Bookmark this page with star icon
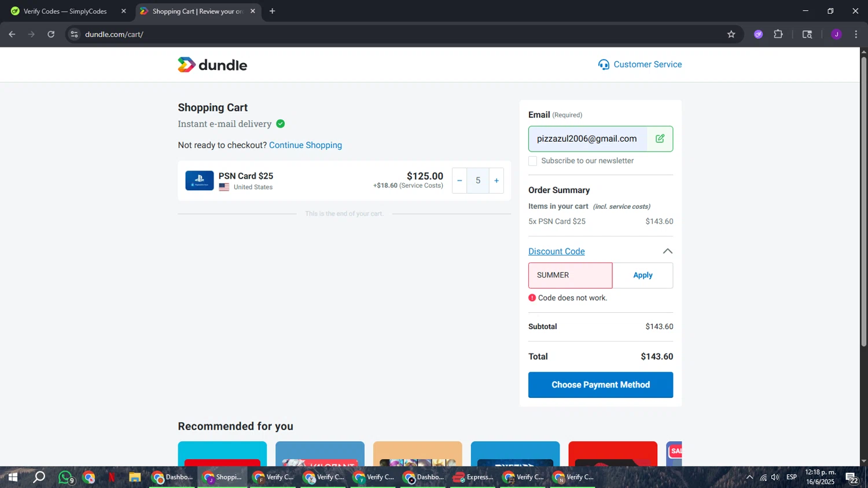Viewport: 868px width, 488px height. coord(731,34)
